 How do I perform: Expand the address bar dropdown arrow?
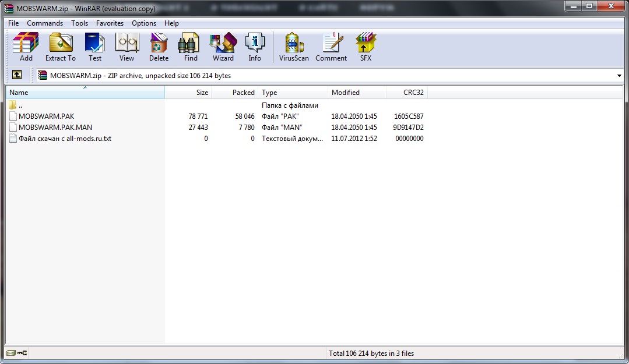[619, 75]
